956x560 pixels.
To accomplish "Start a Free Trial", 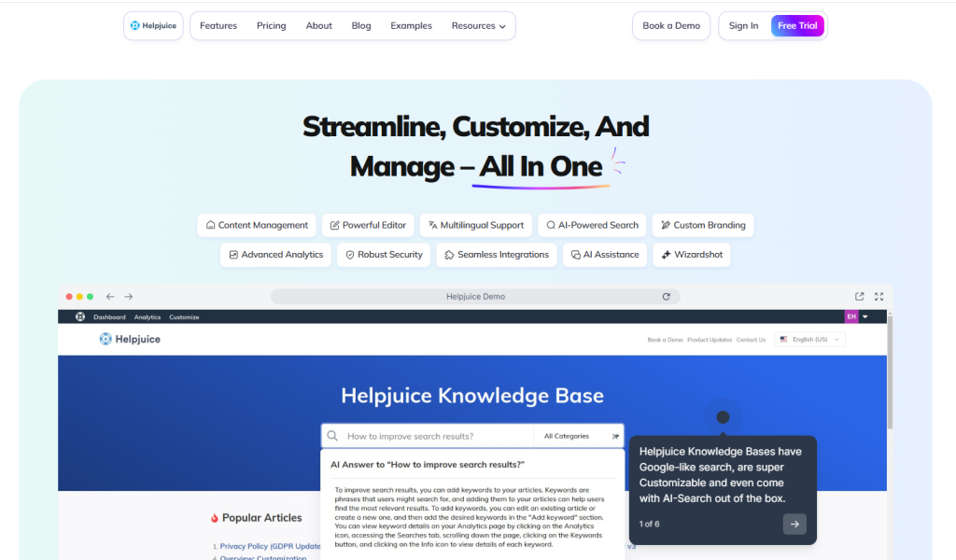I will pyautogui.click(x=797, y=25).
